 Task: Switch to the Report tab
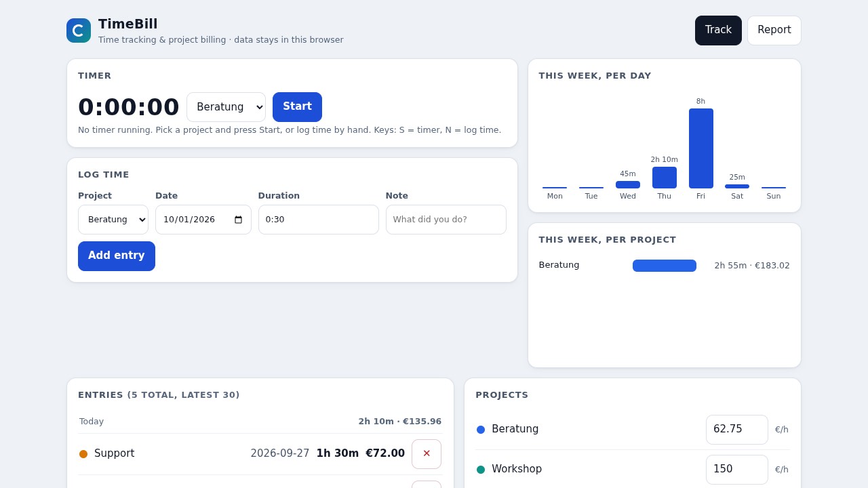pos(774,30)
